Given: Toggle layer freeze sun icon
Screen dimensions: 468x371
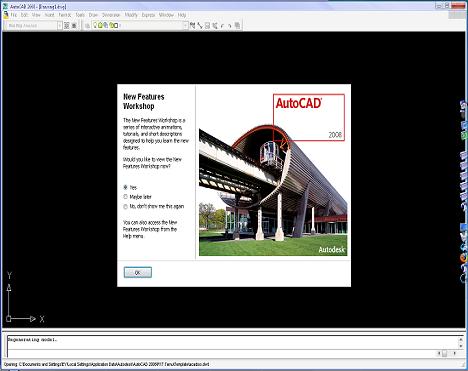Looking at the screenshot, I should click(100, 25).
